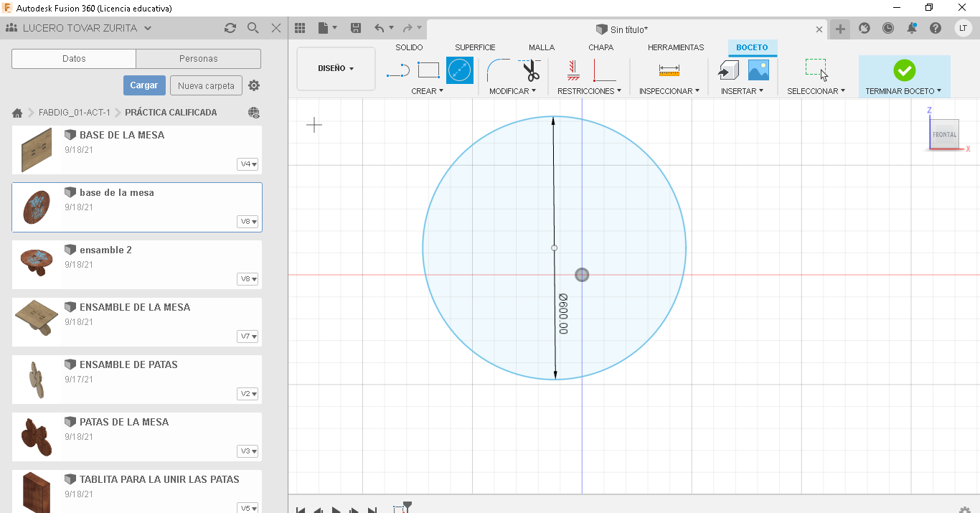Click the FRONTAL face of the ViewCube
The image size is (980, 513).
[944, 134]
